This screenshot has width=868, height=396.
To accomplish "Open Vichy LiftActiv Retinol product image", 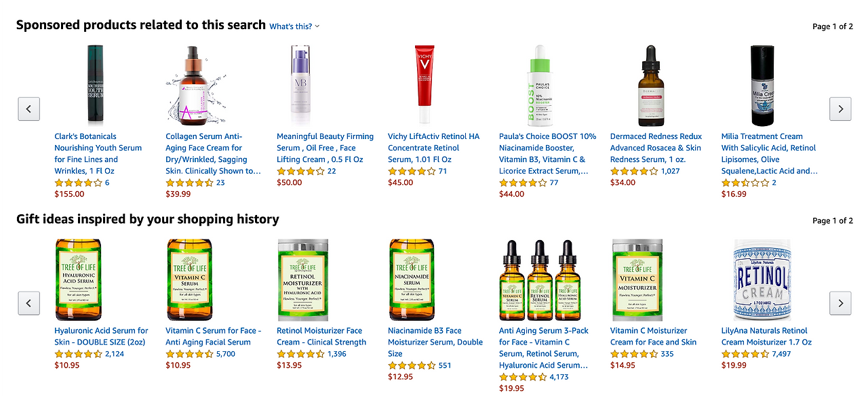I will pos(425,84).
